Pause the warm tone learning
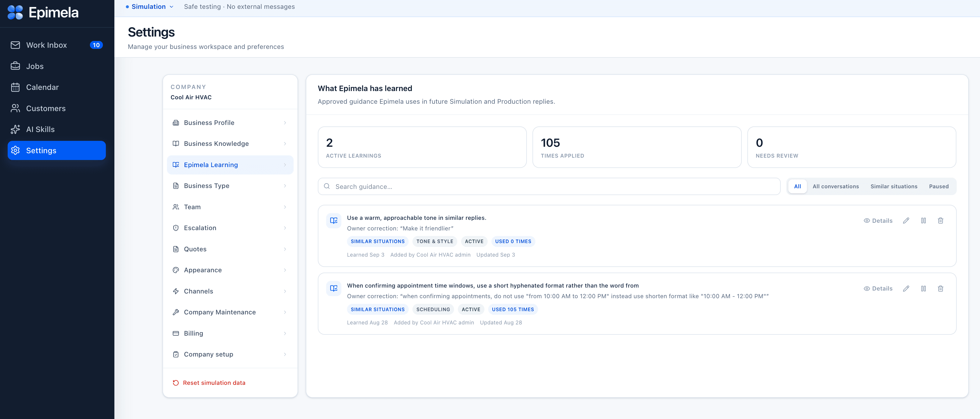Screen dimensions: 980x419 pos(923,220)
